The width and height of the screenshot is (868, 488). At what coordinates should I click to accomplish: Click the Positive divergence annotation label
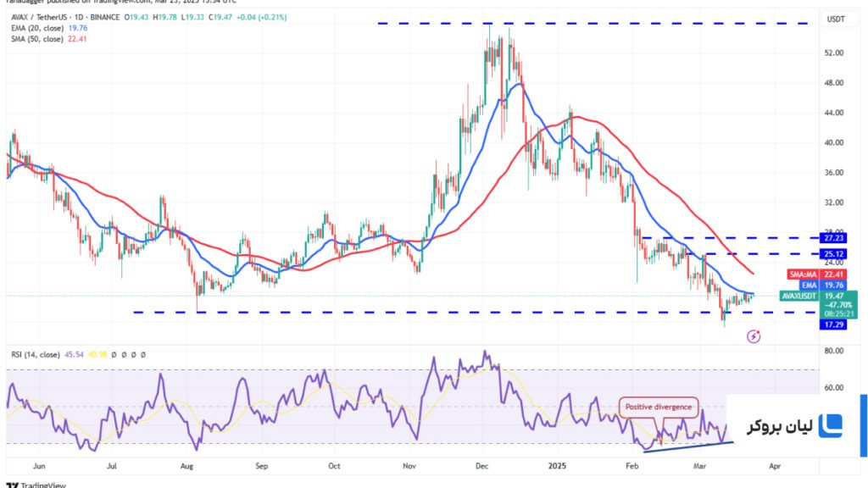pyautogui.click(x=658, y=408)
